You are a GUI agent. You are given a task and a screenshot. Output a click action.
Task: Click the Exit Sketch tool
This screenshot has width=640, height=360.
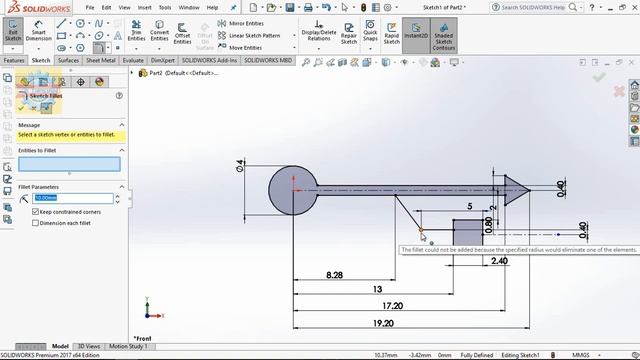coord(13,31)
